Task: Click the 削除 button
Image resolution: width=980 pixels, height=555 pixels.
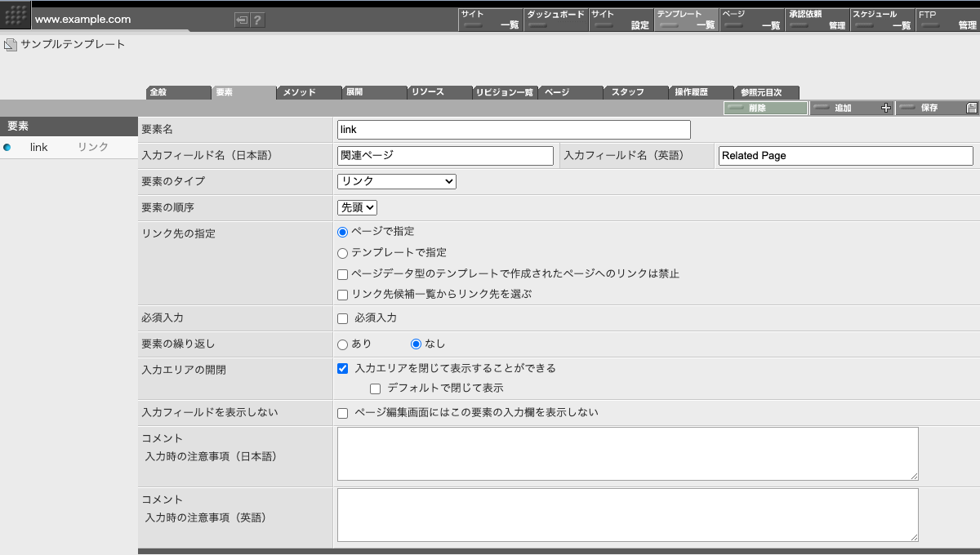Action: pyautogui.click(x=765, y=108)
